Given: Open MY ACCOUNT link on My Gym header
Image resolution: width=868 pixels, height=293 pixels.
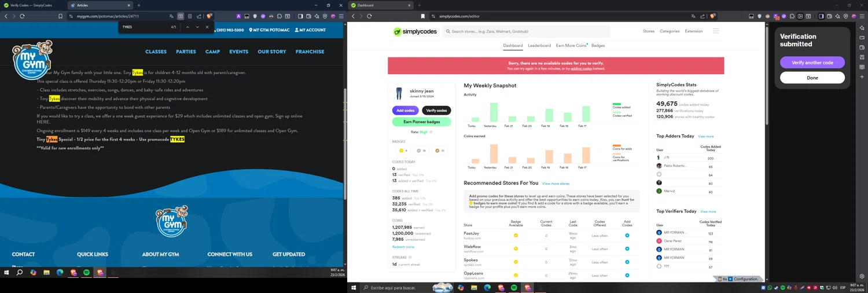Looking at the screenshot, I should point(310,30).
